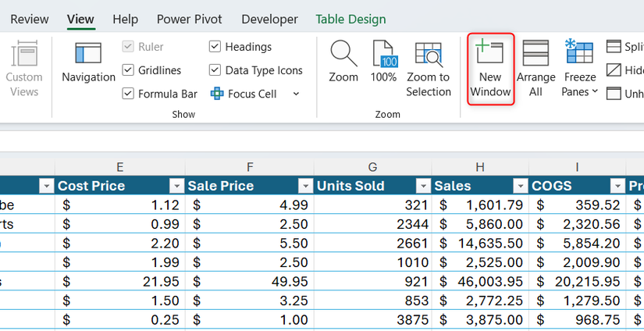Viewport: 644px width, 331px height.
Task: Open Sales column filter dropdown
Action: point(521,187)
